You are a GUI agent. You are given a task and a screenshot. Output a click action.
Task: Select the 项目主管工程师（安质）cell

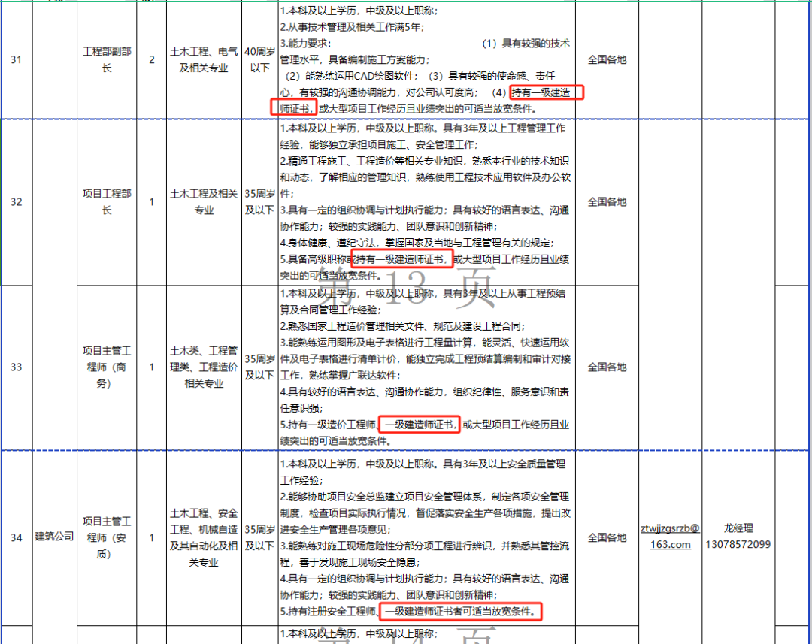click(107, 537)
